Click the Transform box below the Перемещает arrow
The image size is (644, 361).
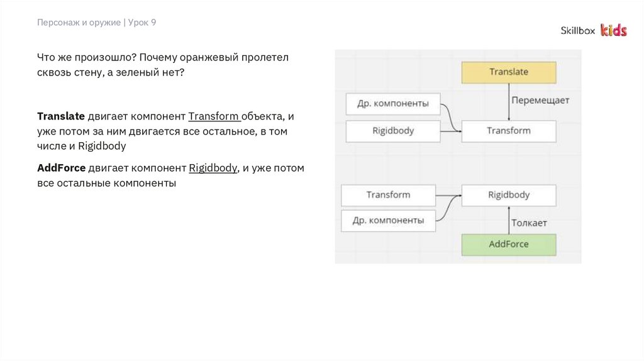pos(509,131)
